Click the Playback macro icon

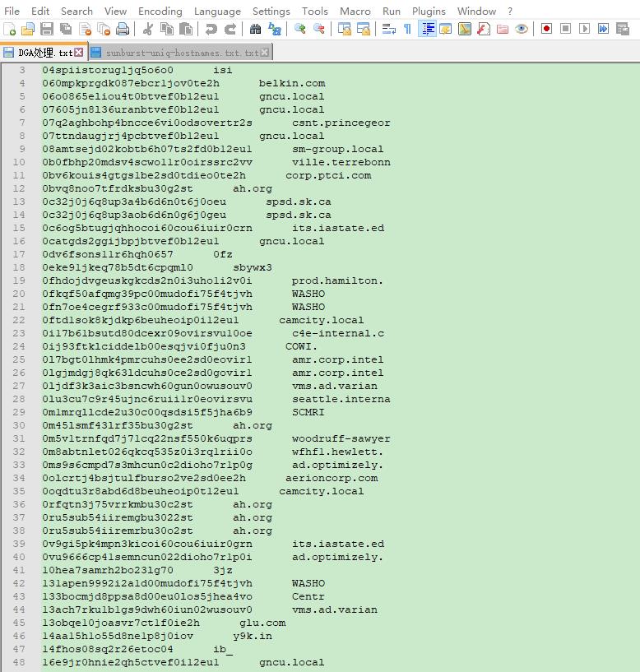click(x=584, y=29)
